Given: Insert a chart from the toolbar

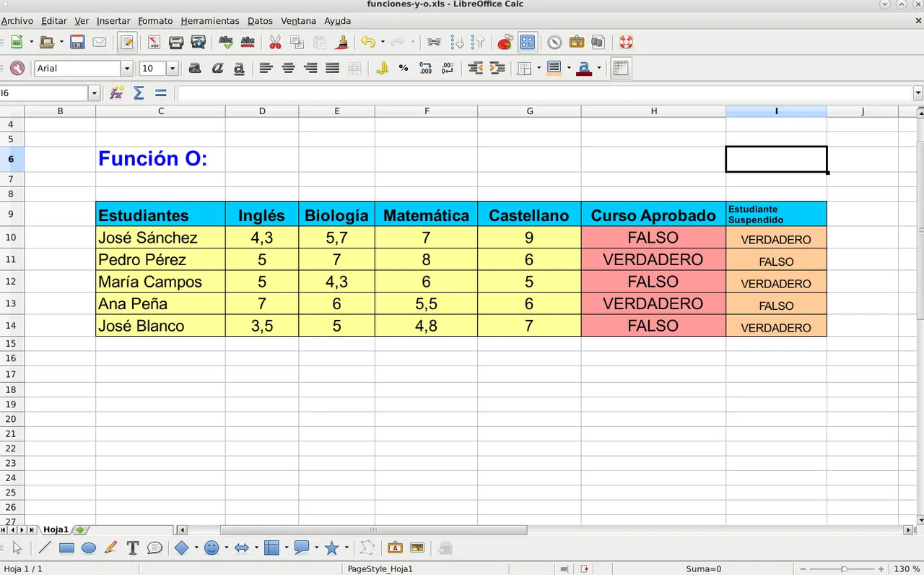Looking at the screenshot, I should point(505,43).
